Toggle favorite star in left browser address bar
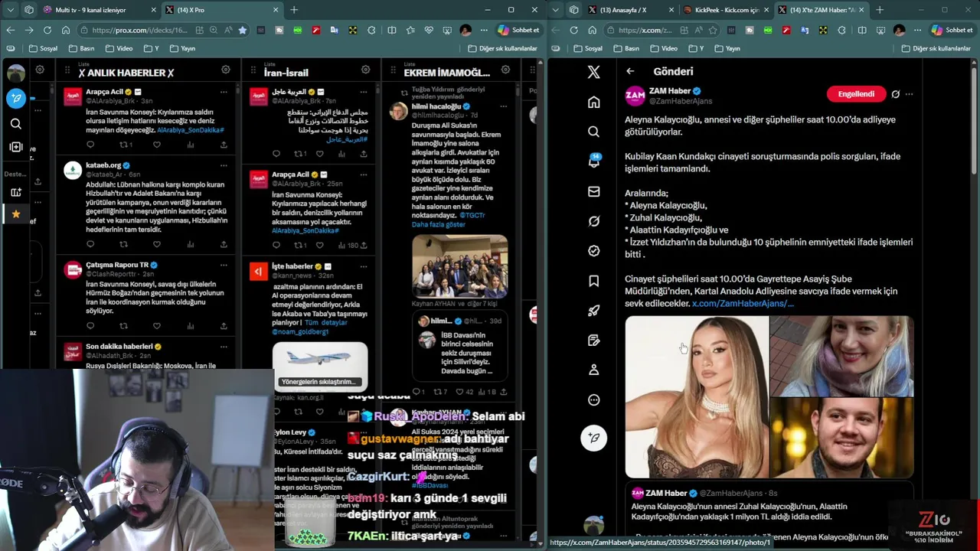Image resolution: width=980 pixels, height=551 pixels. point(243,30)
